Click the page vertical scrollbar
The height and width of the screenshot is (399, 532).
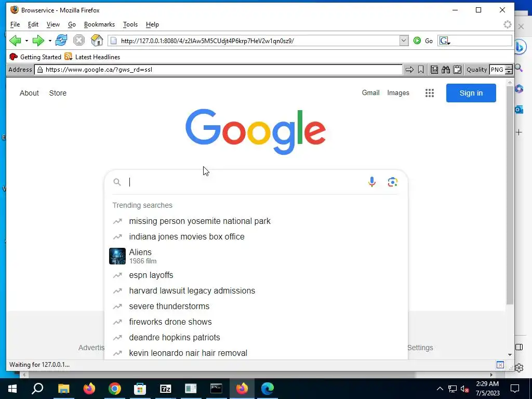pyautogui.click(x=510, y=195)
